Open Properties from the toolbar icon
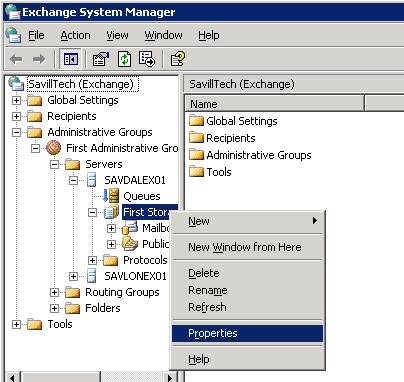The width and height of the screenshot is (404, 382). (x=101, y=59)
